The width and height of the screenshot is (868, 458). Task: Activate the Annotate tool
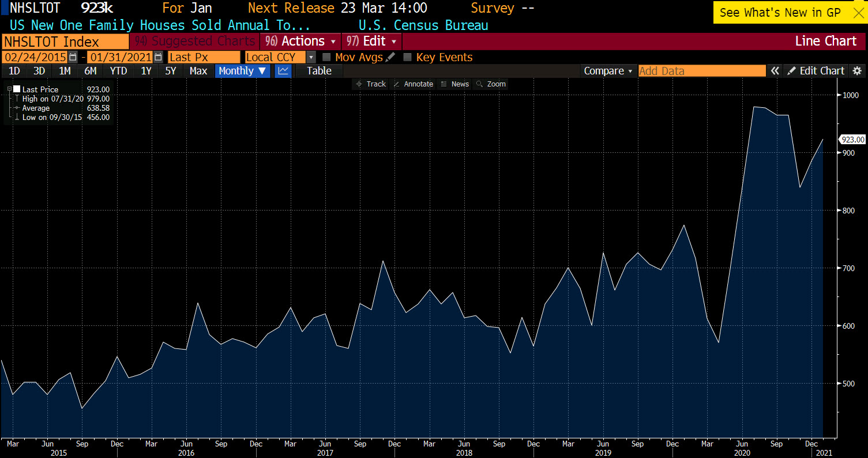tap(413, 84)
